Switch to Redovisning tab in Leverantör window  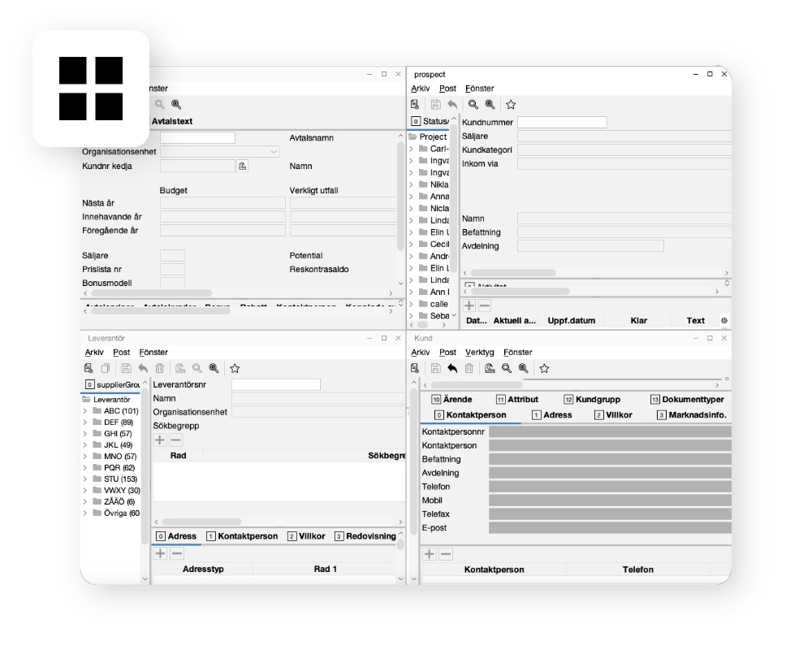click(x=365, y=536)
